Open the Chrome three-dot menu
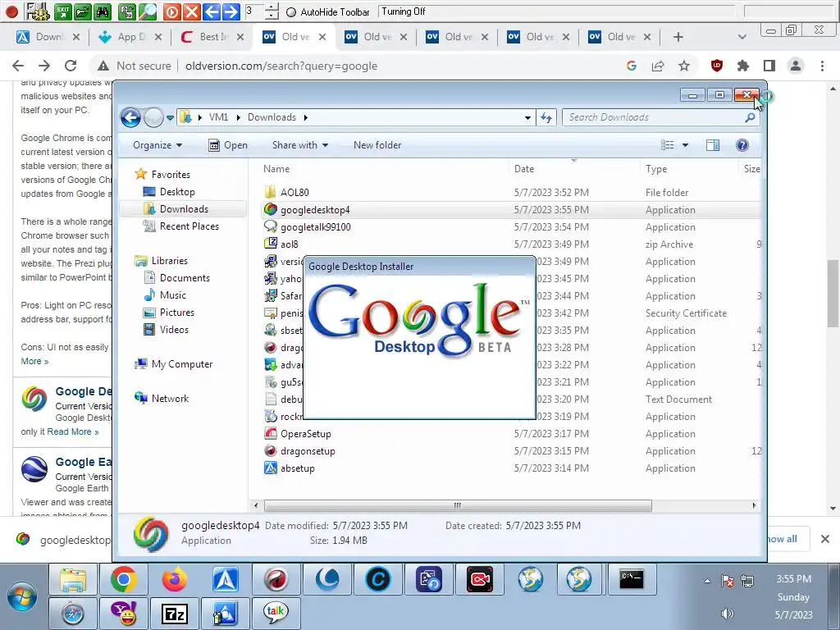840x630 pixels. pyautogui.click(x=822, y=66)
